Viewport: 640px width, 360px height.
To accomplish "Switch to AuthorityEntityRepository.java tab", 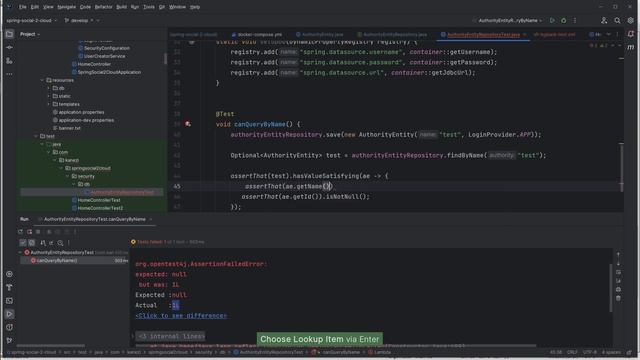I will 392,35.
